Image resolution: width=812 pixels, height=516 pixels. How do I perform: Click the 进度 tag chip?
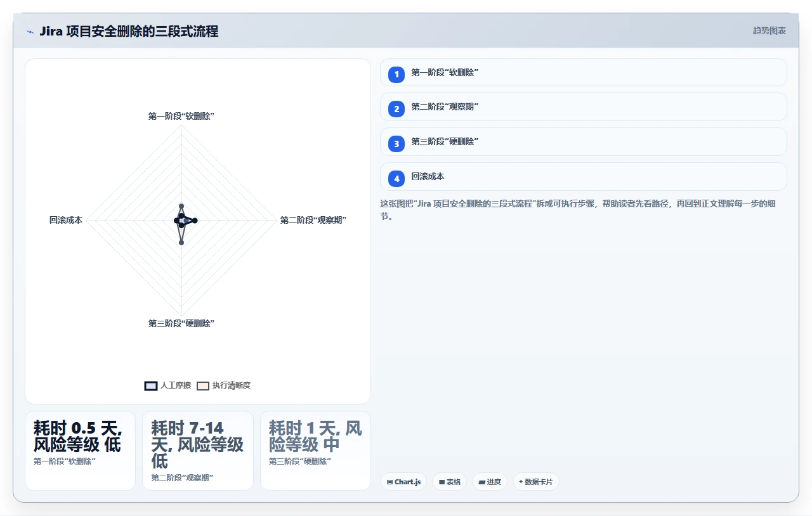coord(489,482)
